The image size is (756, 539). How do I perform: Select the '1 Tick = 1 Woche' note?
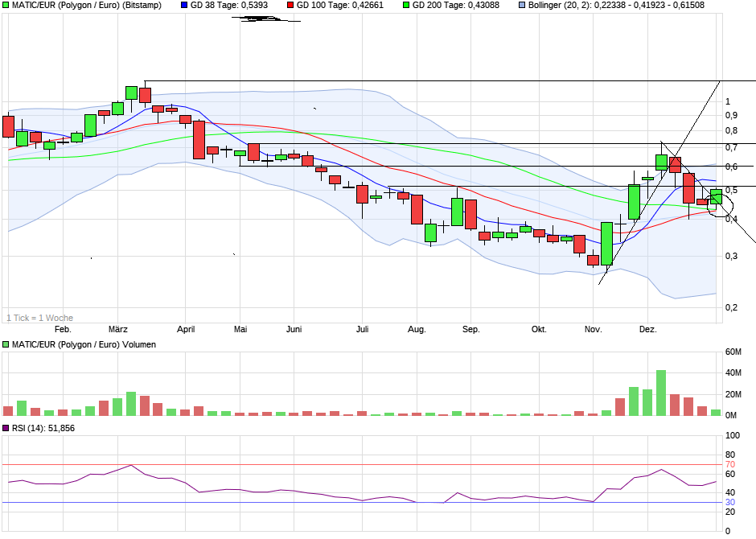pos(40,318)
